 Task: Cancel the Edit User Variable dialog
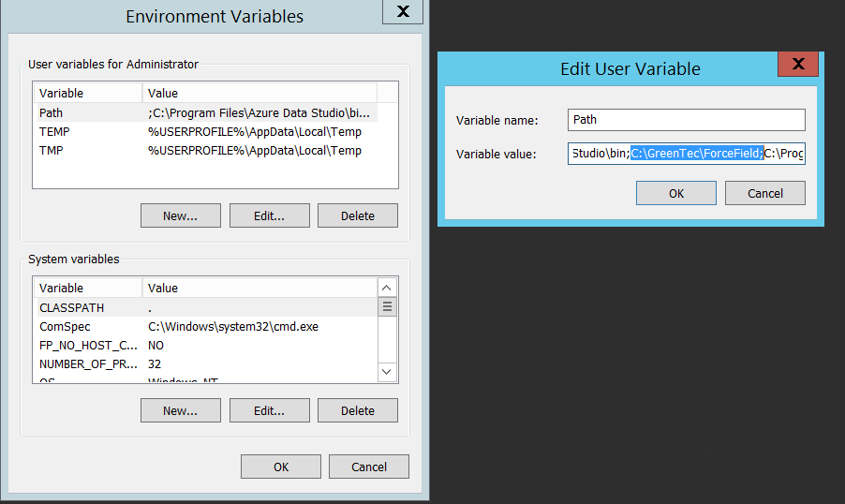coord(765,193)
